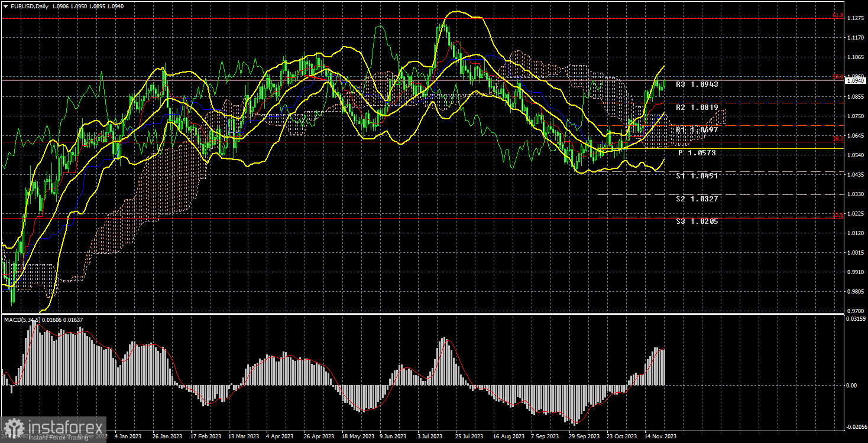Click the 1.1170 price axis value
This screenshot has height=443, width=868.
[855, 38]
